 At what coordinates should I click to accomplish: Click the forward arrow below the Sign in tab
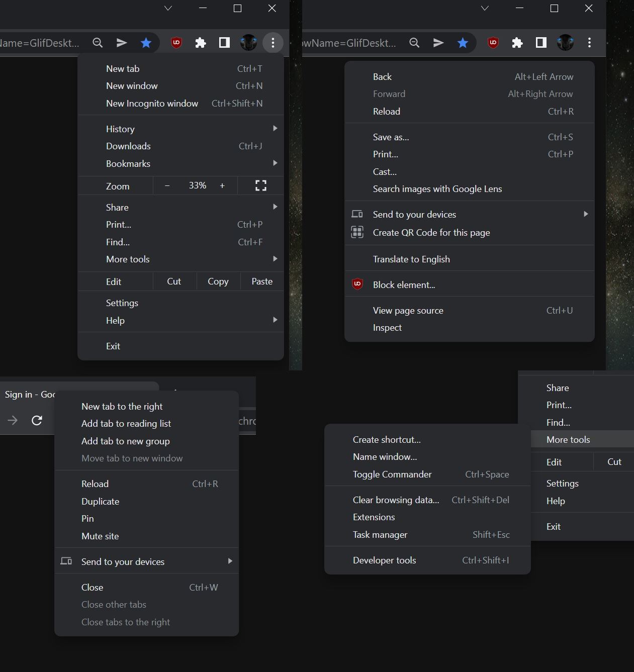tap(13, 421)
